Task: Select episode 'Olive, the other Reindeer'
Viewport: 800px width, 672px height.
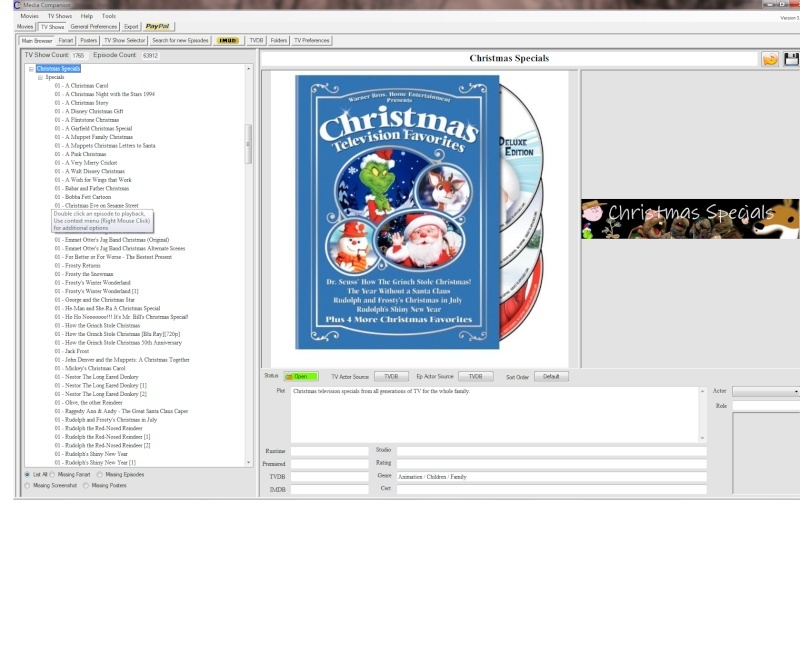Action: pos(89,403)
